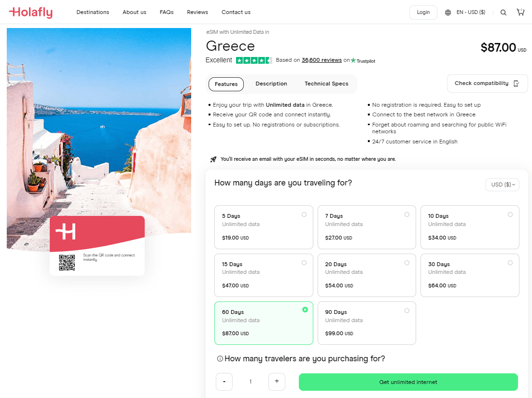
Task: Open the FAQs menu item
Action: tap(167, 12)
